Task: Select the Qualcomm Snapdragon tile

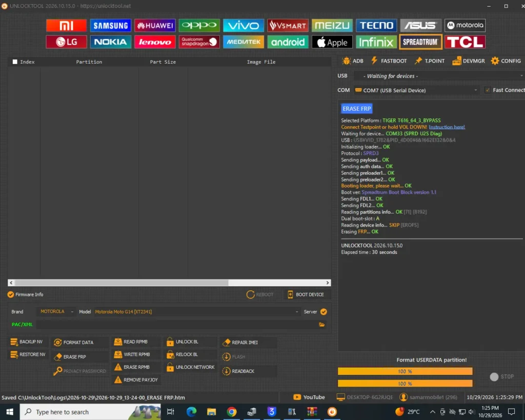Action: (199, 42)
